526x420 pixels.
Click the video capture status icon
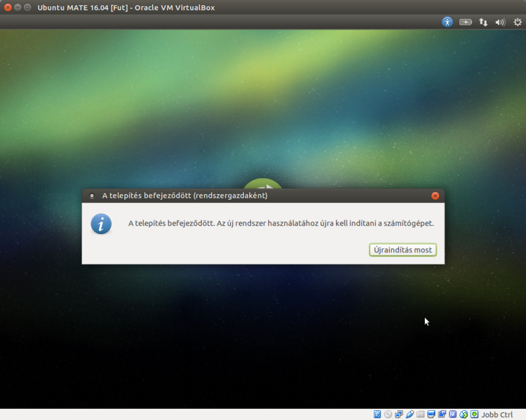tap(442, 414)
